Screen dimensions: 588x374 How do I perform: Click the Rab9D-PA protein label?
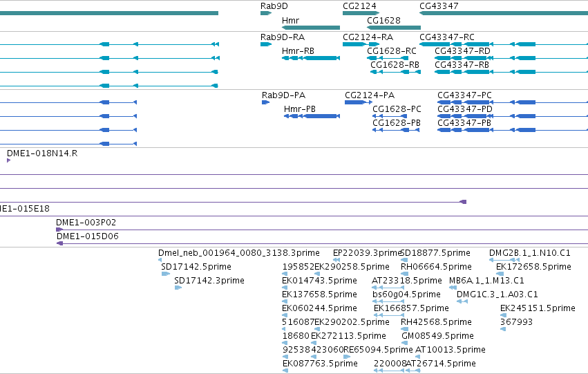283,95
